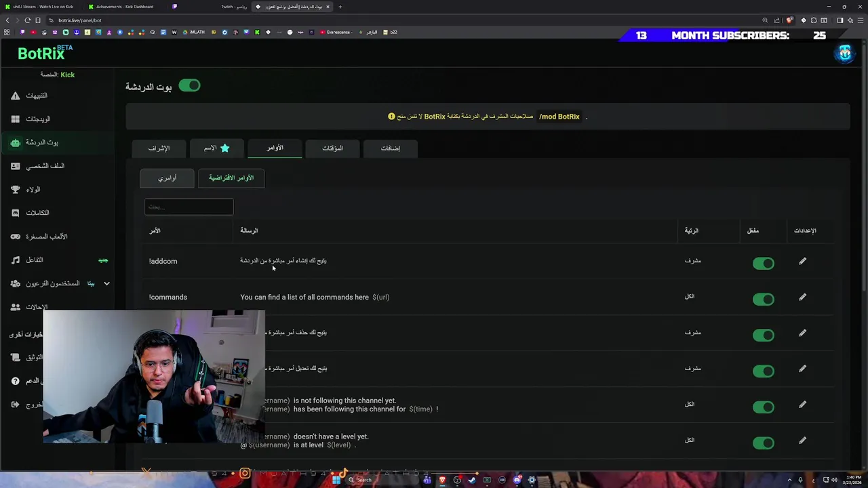The image size is (868, 488).
Task: Toggle the main بوت الدردشة chat bot switch
Action: 190,85
